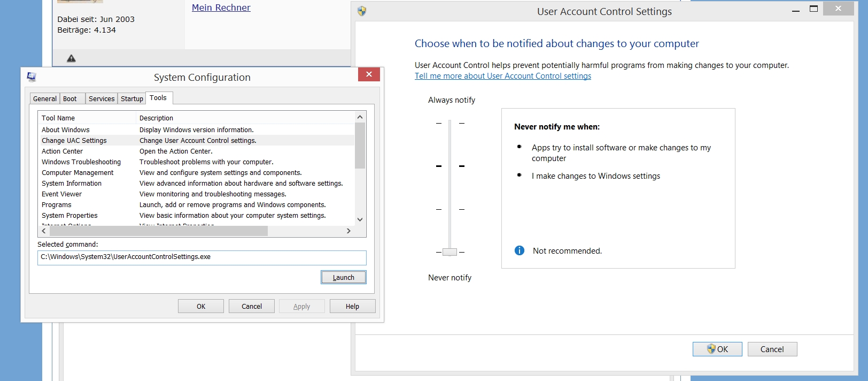Click Cancel in System Configuration
Screen dimensions: 868x381
pos(252,306)
